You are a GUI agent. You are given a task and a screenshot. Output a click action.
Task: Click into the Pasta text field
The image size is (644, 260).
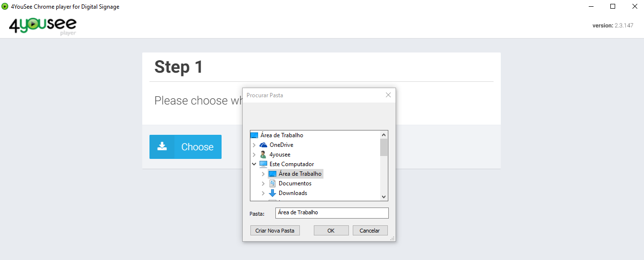point(332,213)
